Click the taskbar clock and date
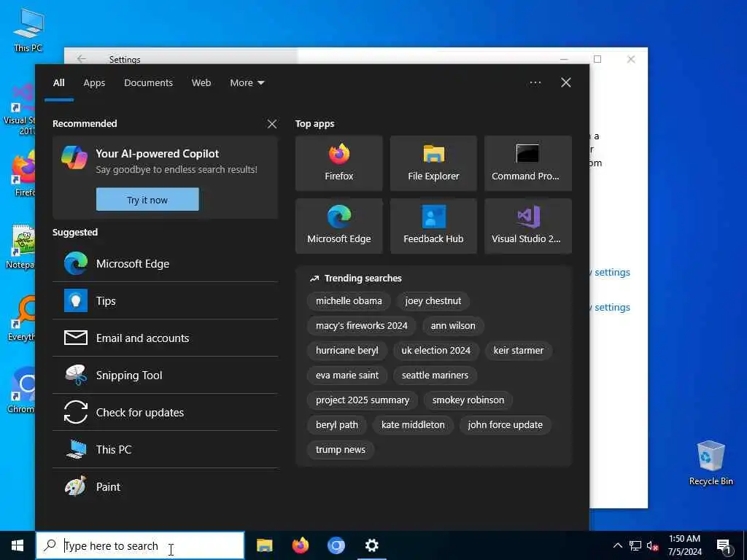 [684, 545]
